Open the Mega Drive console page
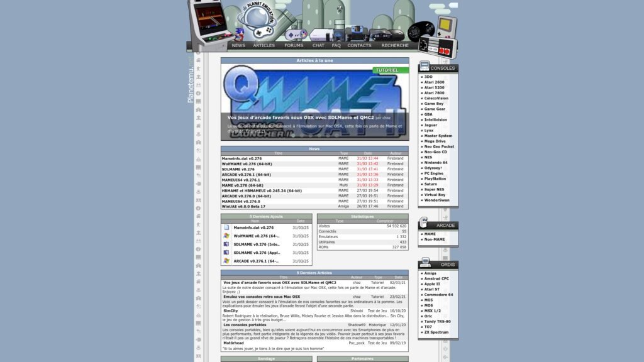The image size is (644, 362). (435, 141)
